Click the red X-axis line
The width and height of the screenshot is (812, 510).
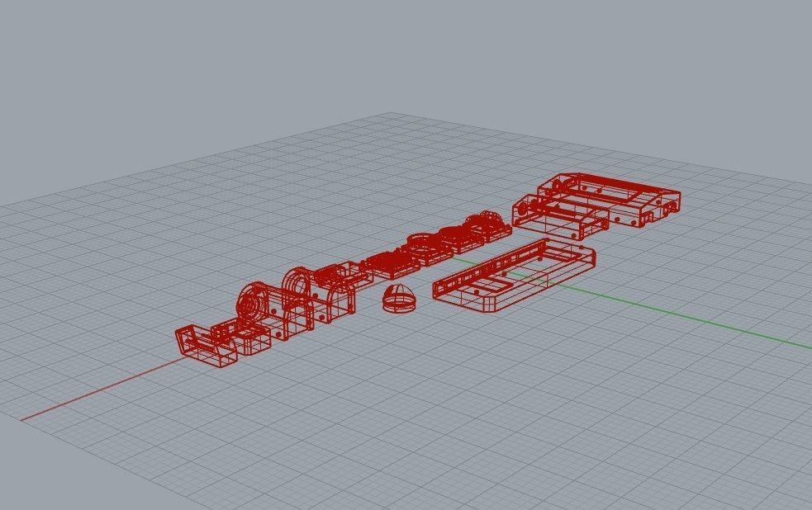pyautogui.click(x=103, y=388)
